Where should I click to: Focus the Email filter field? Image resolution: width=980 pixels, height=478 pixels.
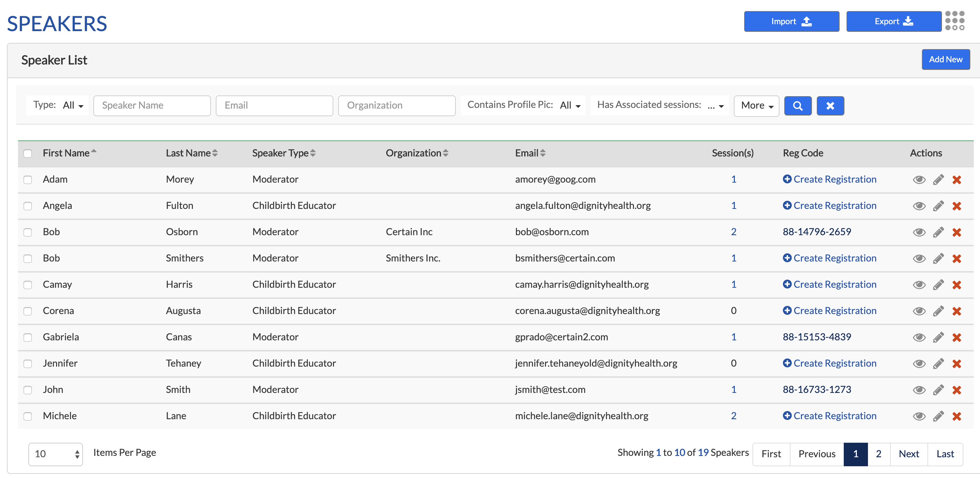[x=274, y=105]
